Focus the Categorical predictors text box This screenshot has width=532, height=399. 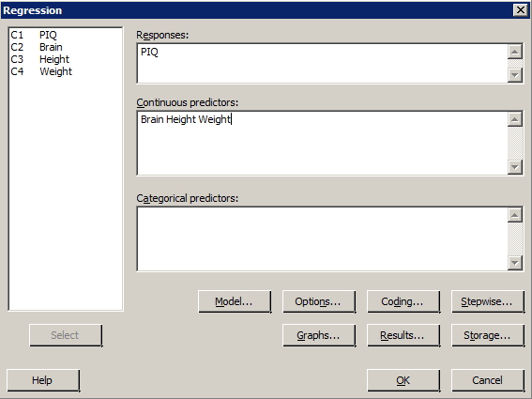click(323, 238)
